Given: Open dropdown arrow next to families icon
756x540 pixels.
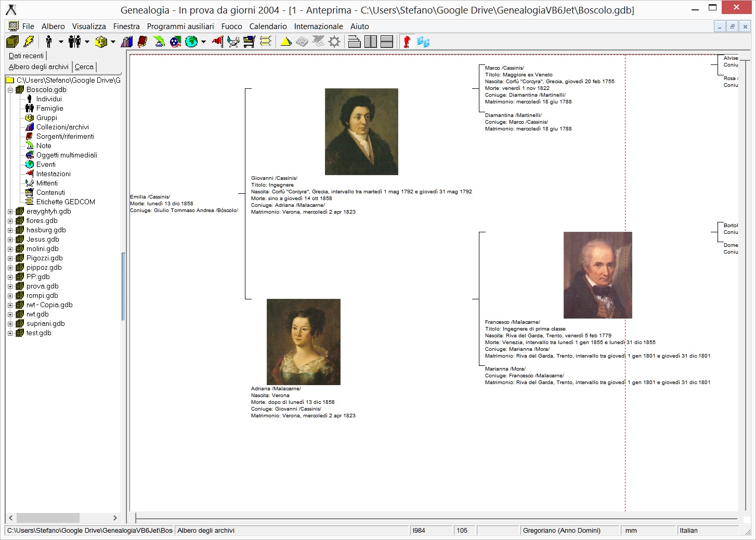Looking at the screenshot, I should coord(87,42).
